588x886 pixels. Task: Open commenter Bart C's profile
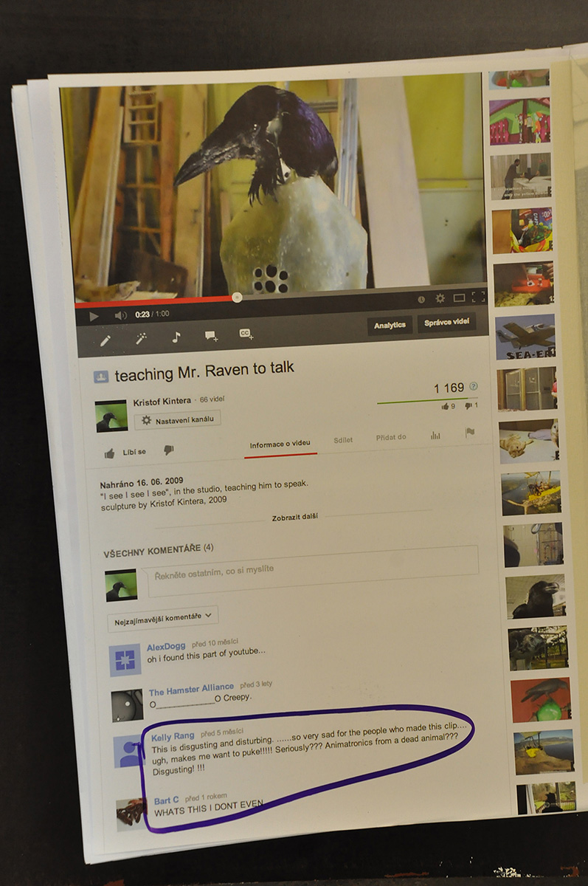[x=166, y=800]
